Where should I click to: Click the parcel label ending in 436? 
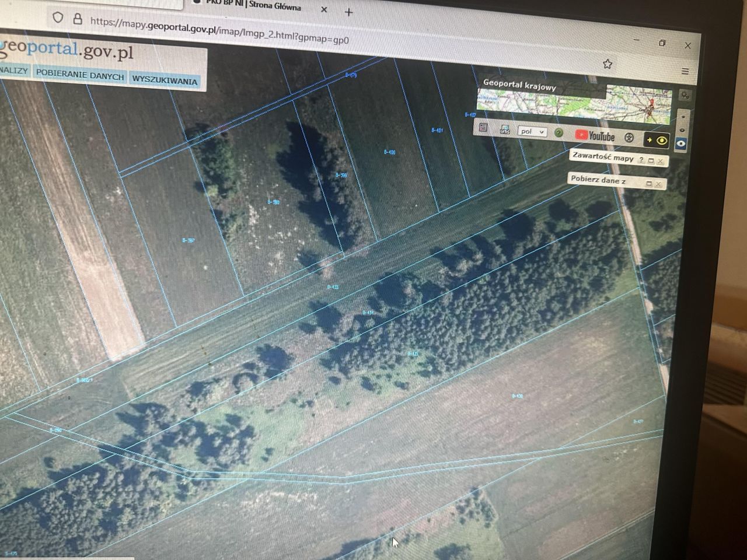(x=517, y=396)
